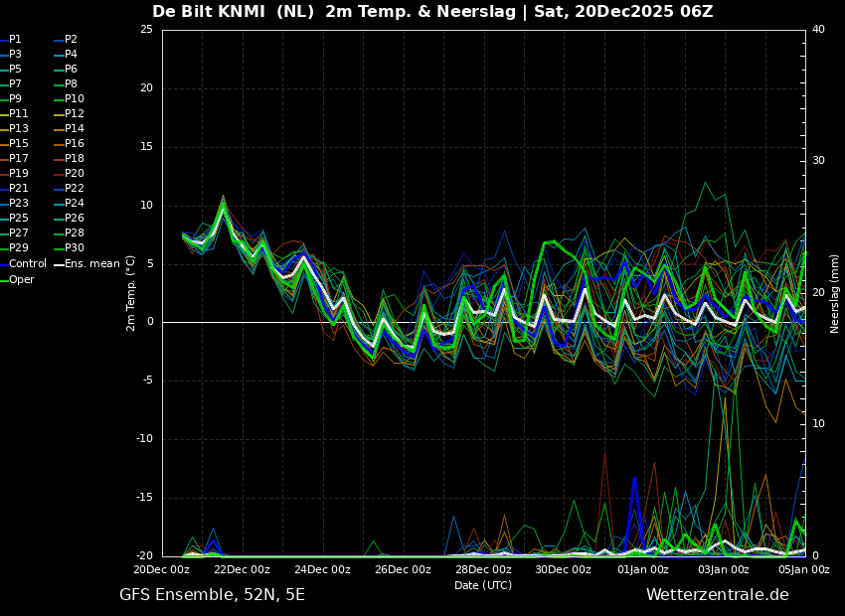
Task: Click the P1 legend entry
Action: click(x=15, y=40)
